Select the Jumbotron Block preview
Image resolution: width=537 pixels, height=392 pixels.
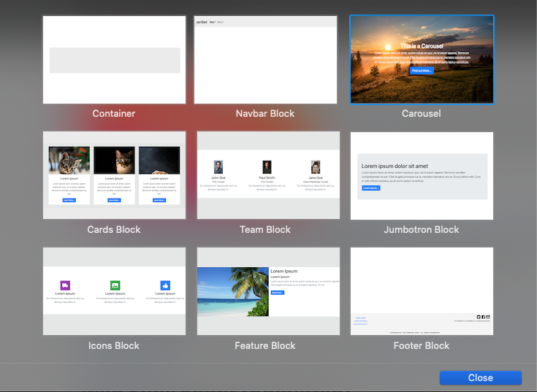(422, 175)
